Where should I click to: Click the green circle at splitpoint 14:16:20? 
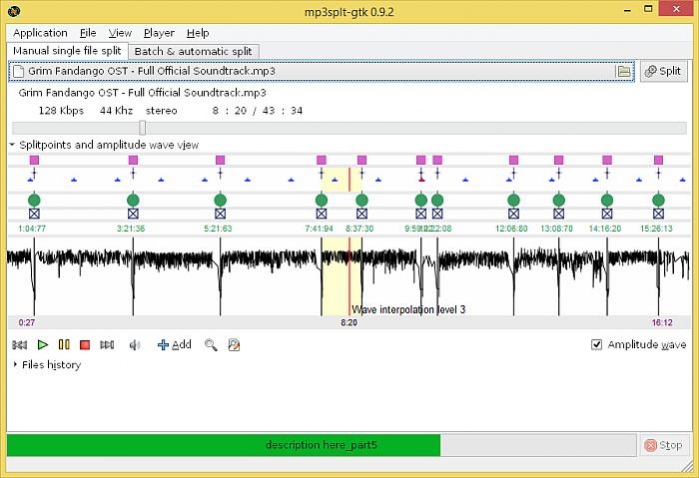point(607,200)
